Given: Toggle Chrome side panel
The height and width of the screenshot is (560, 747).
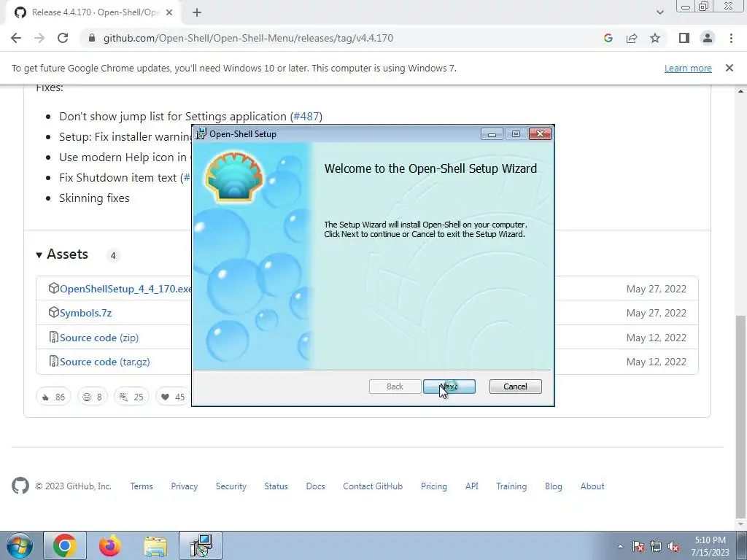Looking at the screenshot, I should [684, 38].
